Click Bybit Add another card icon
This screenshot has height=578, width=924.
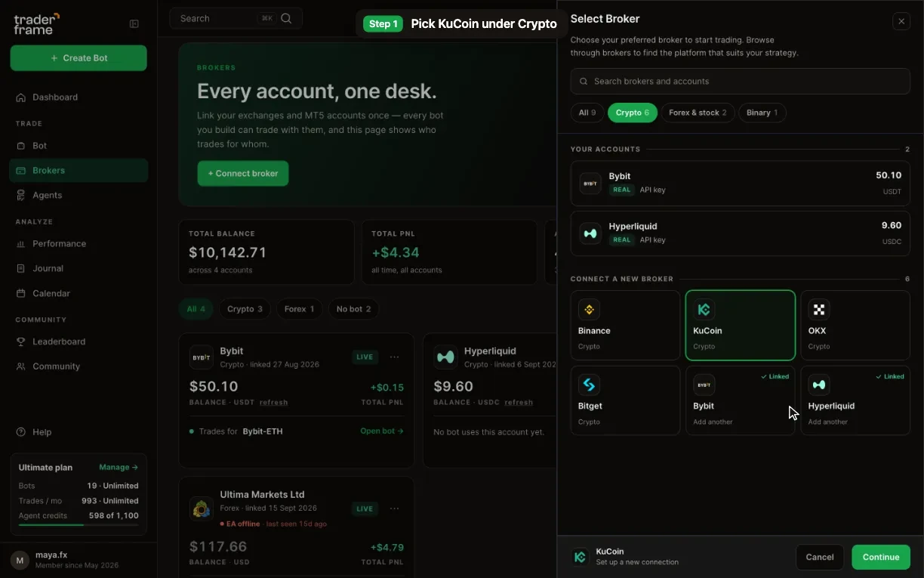click(704, 385)
